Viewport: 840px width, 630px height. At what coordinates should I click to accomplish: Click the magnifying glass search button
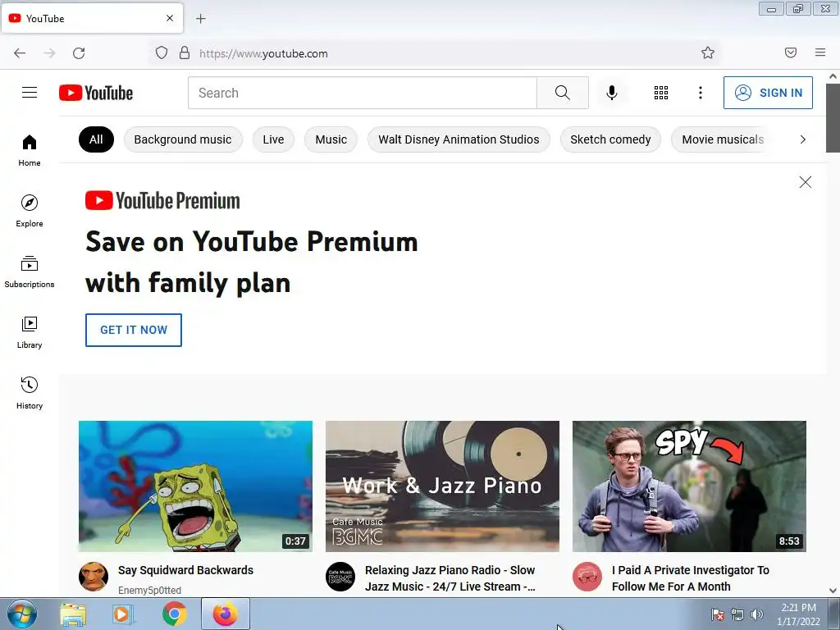pos(563,93)
